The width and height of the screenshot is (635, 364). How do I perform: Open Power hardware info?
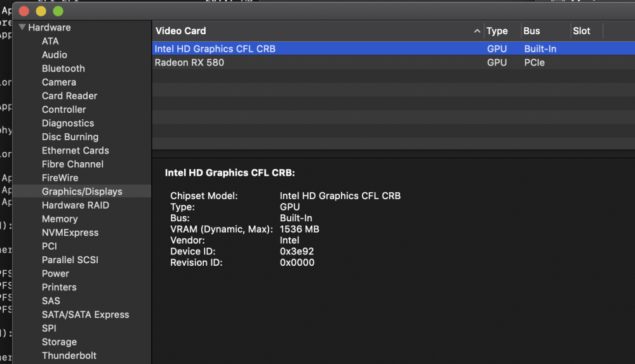coord(55,274)
